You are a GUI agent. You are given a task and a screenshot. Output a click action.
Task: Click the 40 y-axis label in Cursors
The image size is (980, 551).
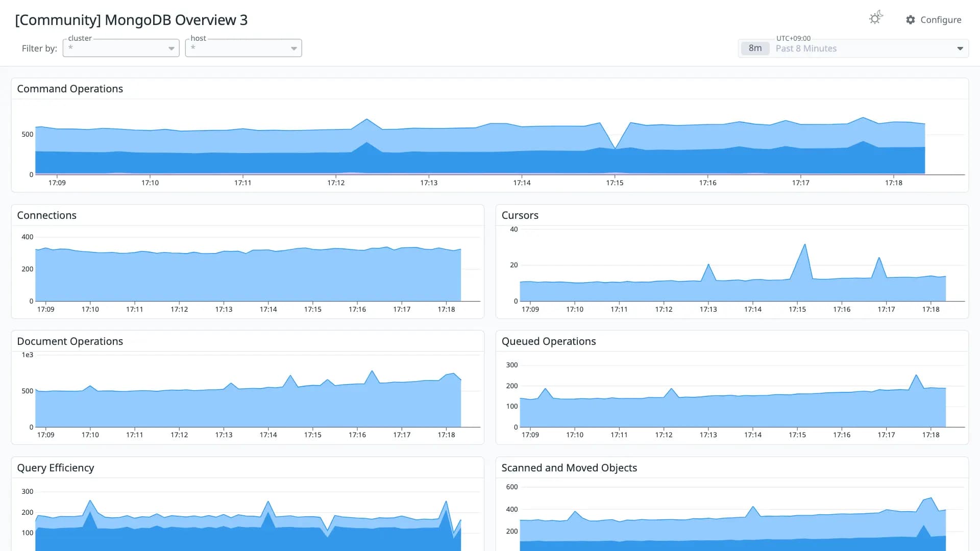pos(514,230)
